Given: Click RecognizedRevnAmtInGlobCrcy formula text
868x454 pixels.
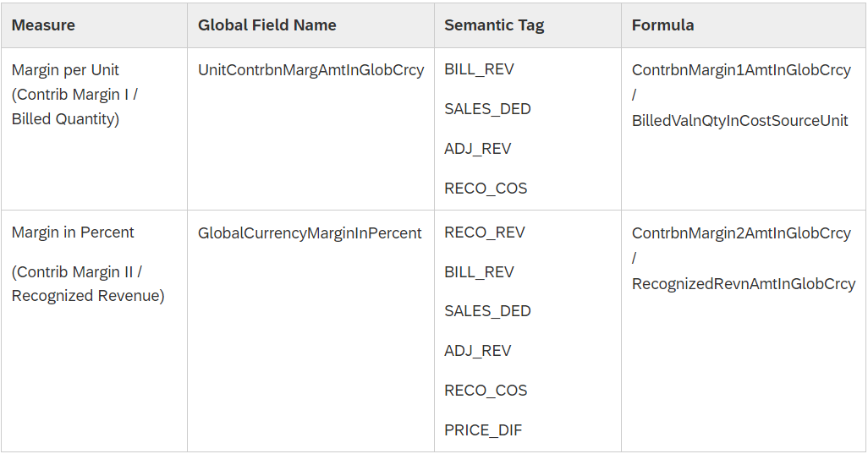Looking at the screenshot, I should pyautogui.click(x=744, y=284).
